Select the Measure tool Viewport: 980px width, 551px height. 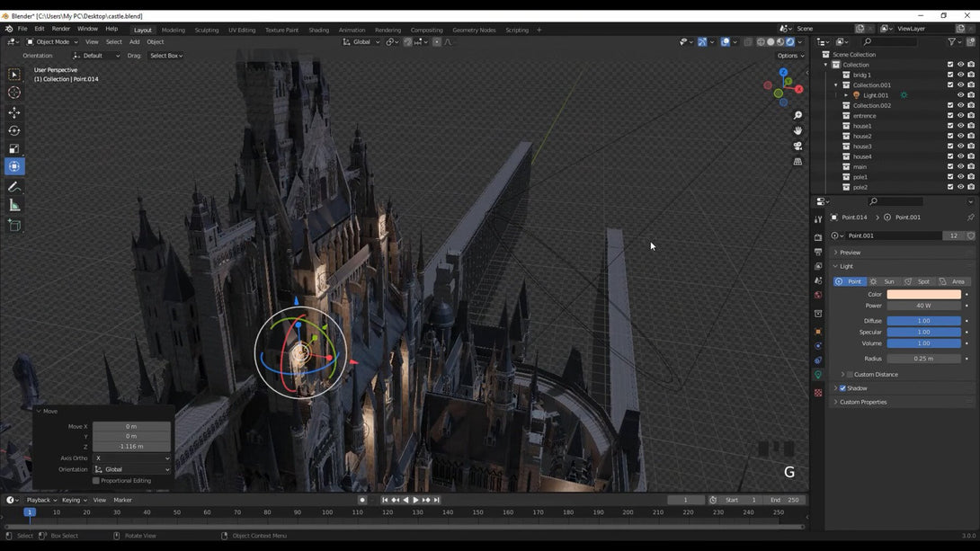pos(13,205)
